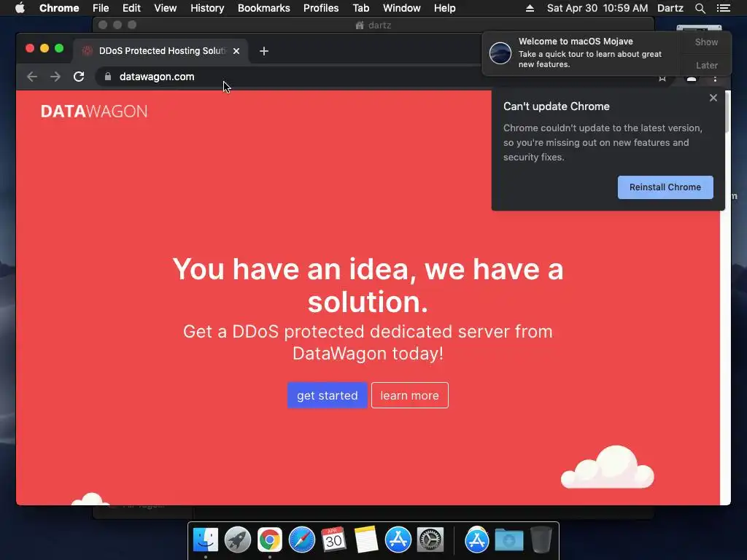Open the Downloads folder in dock
This screenshot has width=747, height=560.
[508, 540]
